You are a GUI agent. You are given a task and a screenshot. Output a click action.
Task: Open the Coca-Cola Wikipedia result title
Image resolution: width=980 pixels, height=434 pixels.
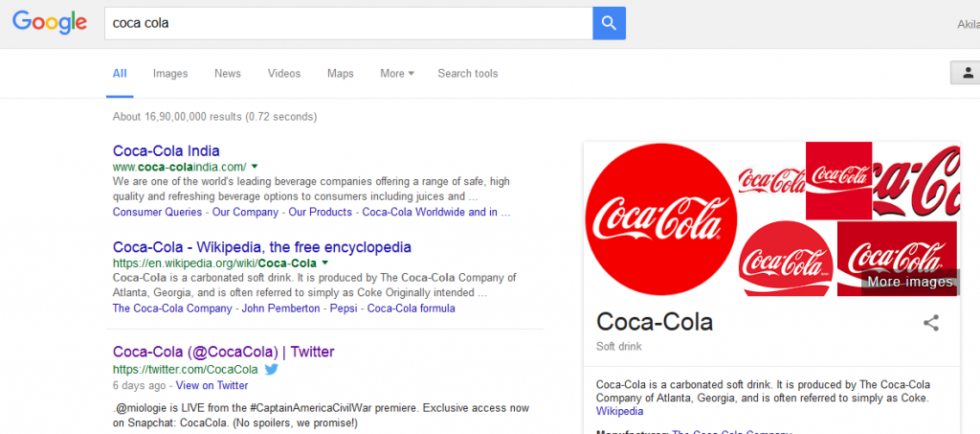(x=262, y=246)
